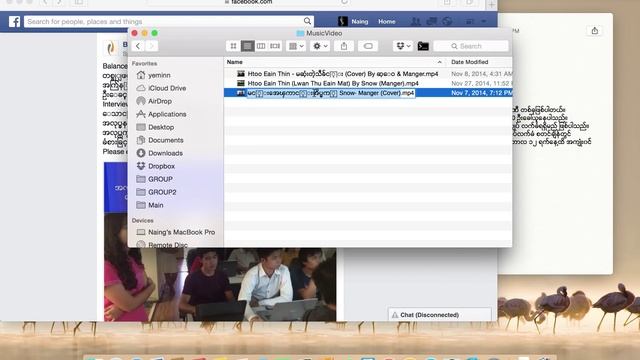This screenshot has width=640, height=360.
Task: Open Facebook account dropdown arrow
Action: pos(484,22)
